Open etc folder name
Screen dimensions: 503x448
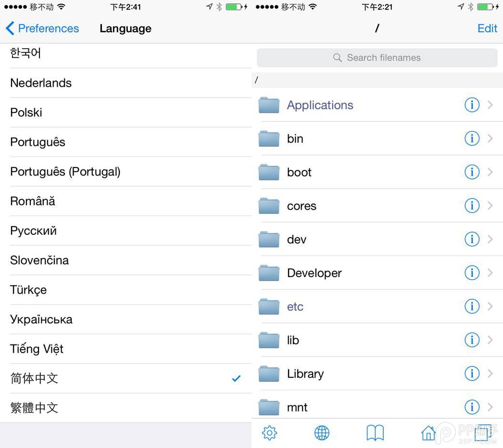(295, 307)
